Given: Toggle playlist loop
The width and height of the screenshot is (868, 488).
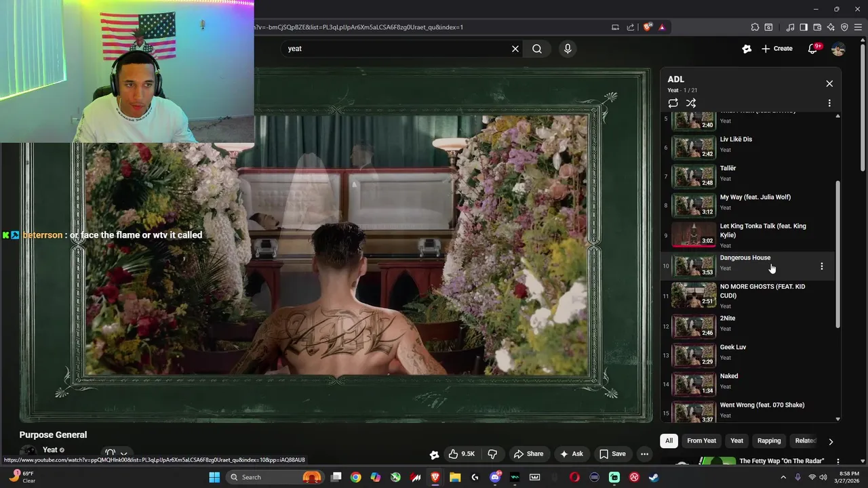Looking at the screenshot, I should (x=673, y=103).
